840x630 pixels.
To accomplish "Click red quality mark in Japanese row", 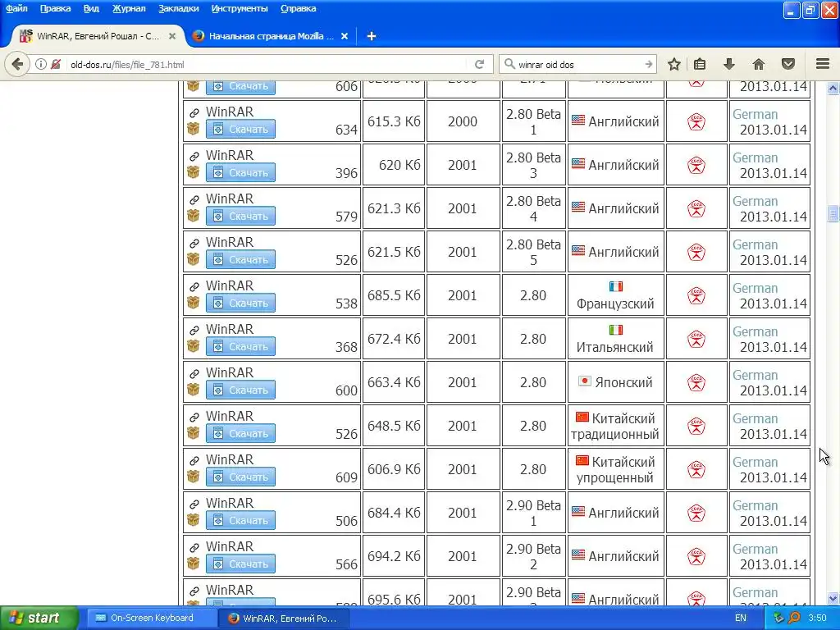I will coord(696,382).
